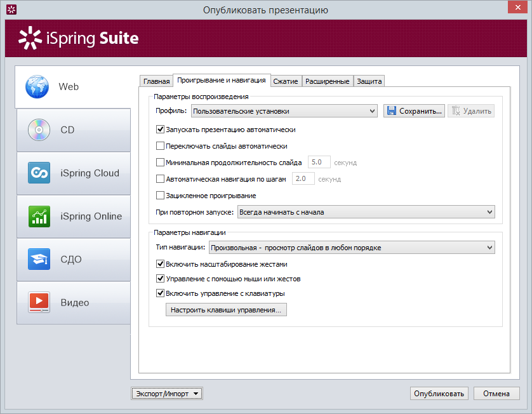Click the CD disc icon
This screenshot has height=414, width=532.
click(x=39, y=130)
